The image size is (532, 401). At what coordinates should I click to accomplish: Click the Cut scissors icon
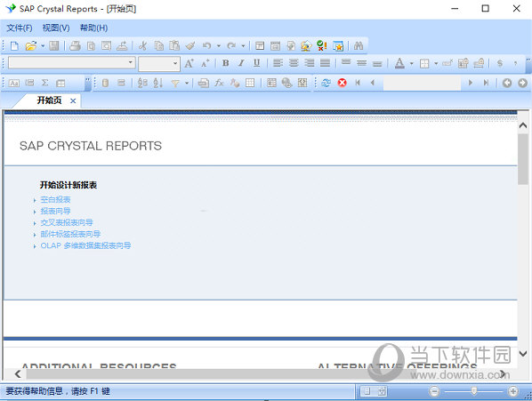[x=143, y=45]
